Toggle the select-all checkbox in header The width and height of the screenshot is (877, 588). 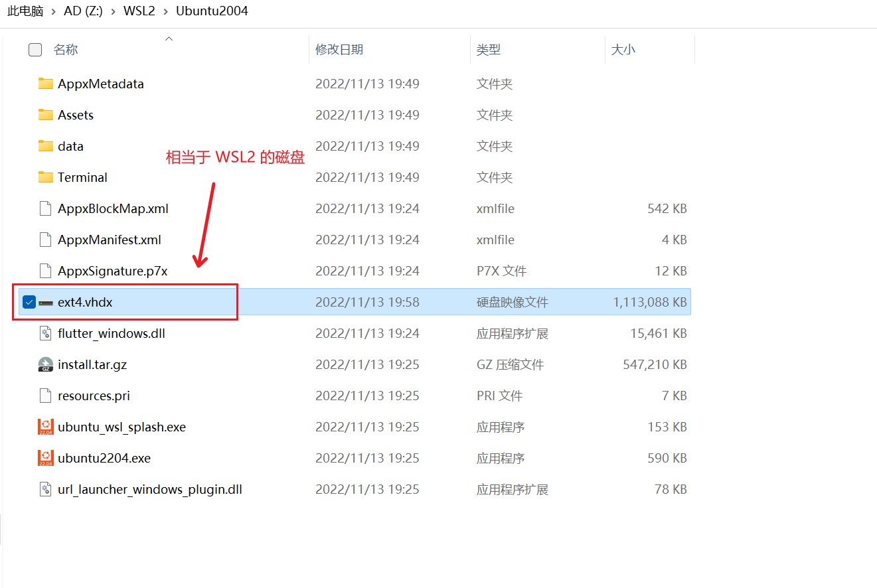(35, 50)
